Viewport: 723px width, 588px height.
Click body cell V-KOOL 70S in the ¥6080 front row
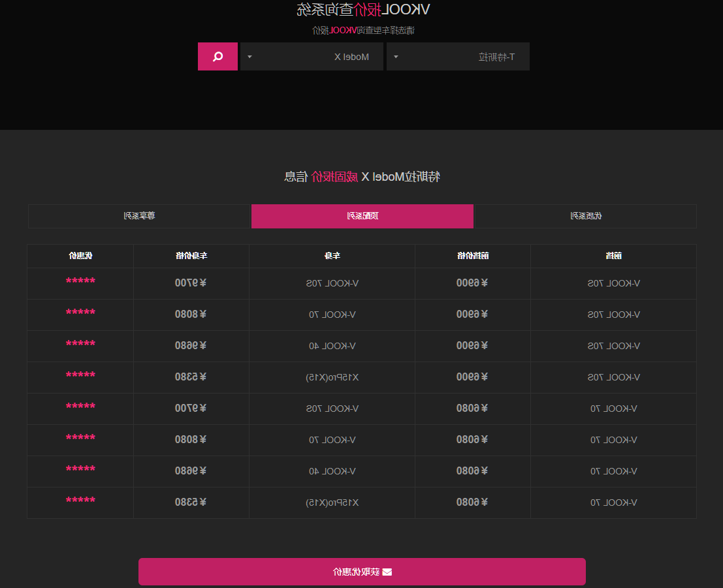click(332, 409)
